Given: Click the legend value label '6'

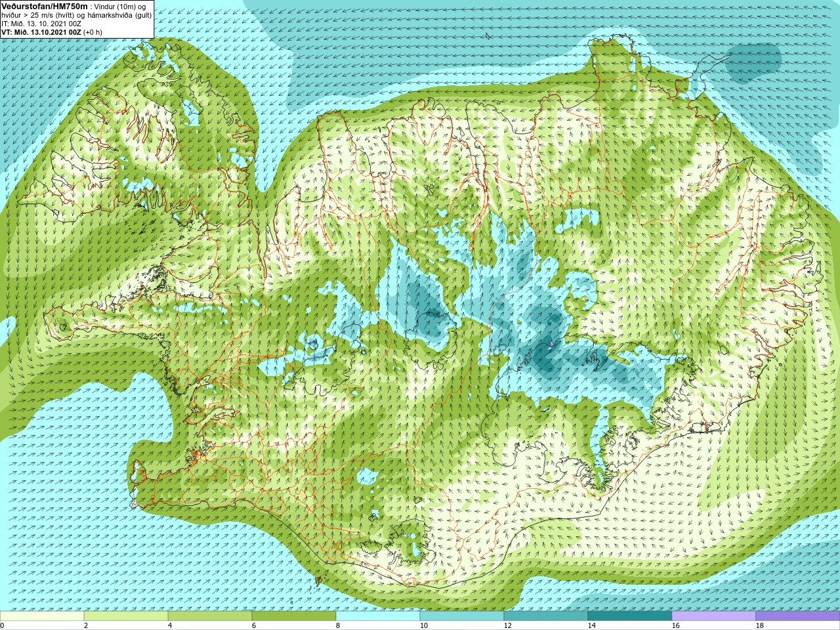Looking at the screenshot, I should click(x=254, y=625).
